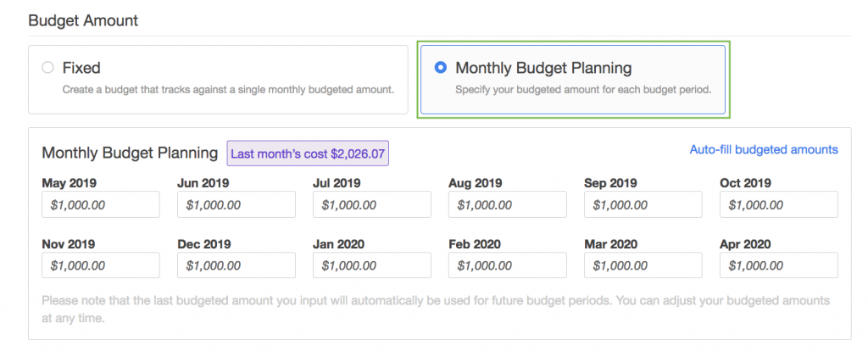Click the Feb 2020 amount box

tap(508, 265)
